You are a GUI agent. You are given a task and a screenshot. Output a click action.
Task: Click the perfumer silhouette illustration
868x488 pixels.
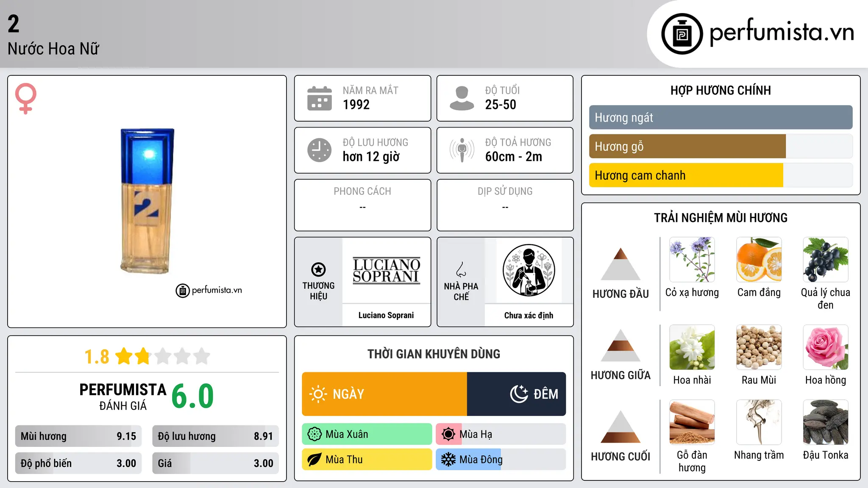[529, 270]
